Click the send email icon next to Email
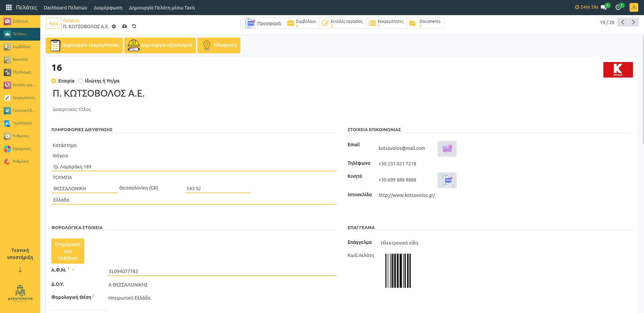 pyautogui.click(x=447, y=149)
